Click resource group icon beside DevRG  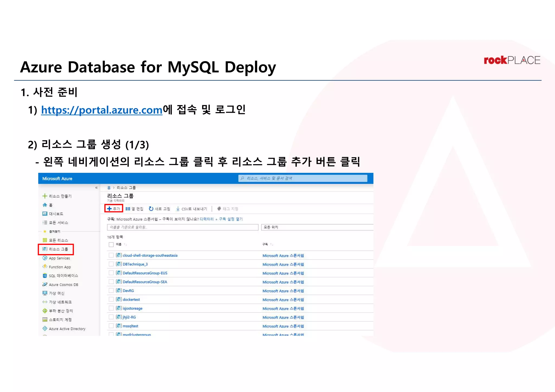(119, 290)
